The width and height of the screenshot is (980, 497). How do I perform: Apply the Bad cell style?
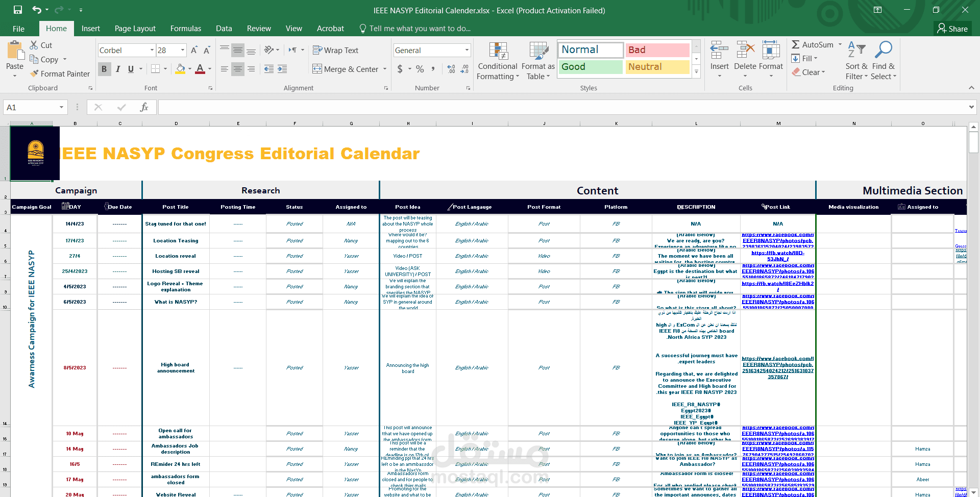pos(657,49)
